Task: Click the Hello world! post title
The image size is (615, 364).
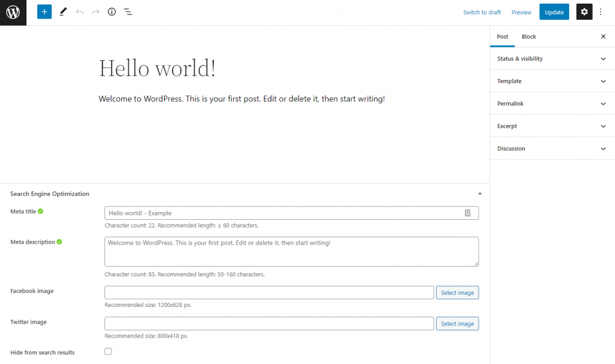Action: pyautogui.click(x=157, y=68)
